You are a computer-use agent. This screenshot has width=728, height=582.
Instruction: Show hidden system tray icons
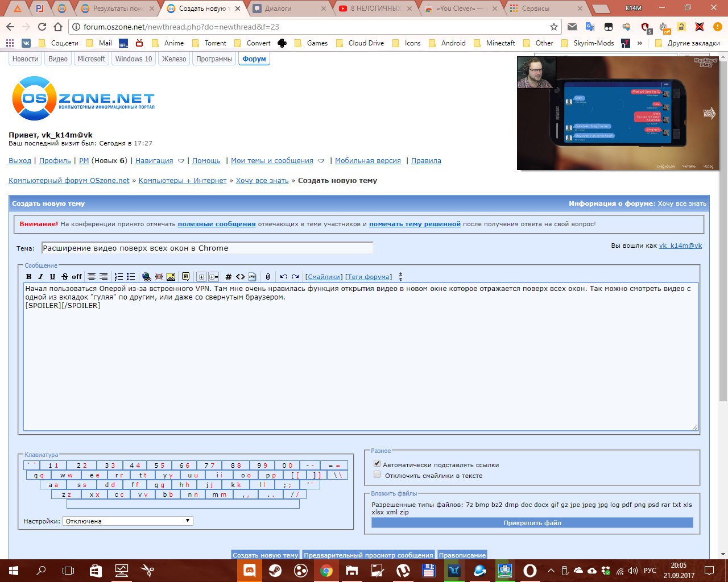coord(551,571)
